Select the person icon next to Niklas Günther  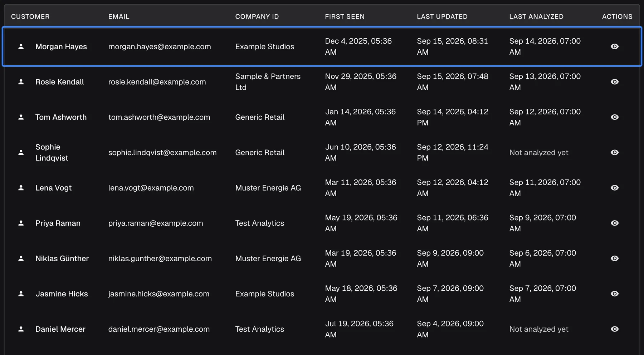point(21,258)
